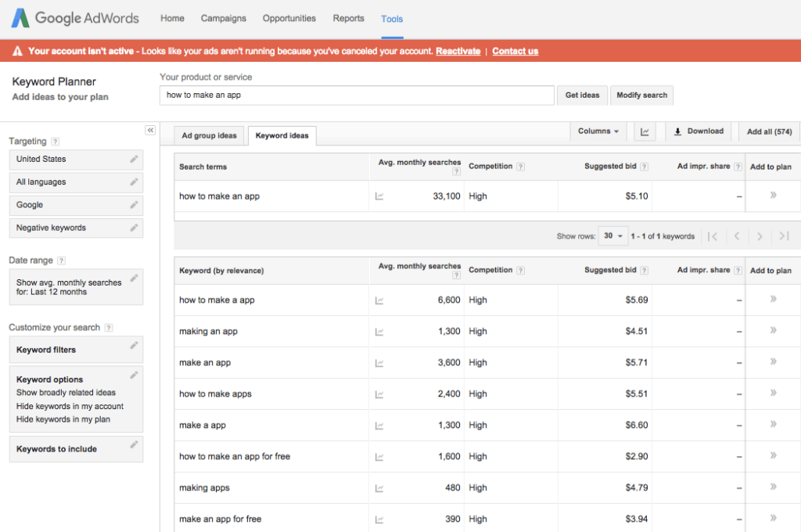Edit date range pencil icon

(x=134, y=278)
